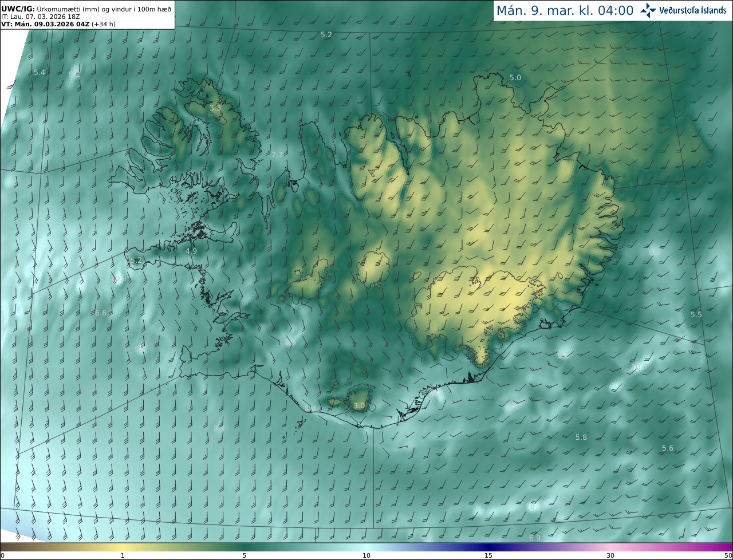Click the 5.4 value label on the map
The height and width of the screenshot is (560, 733).
click(x=40, y=72)
